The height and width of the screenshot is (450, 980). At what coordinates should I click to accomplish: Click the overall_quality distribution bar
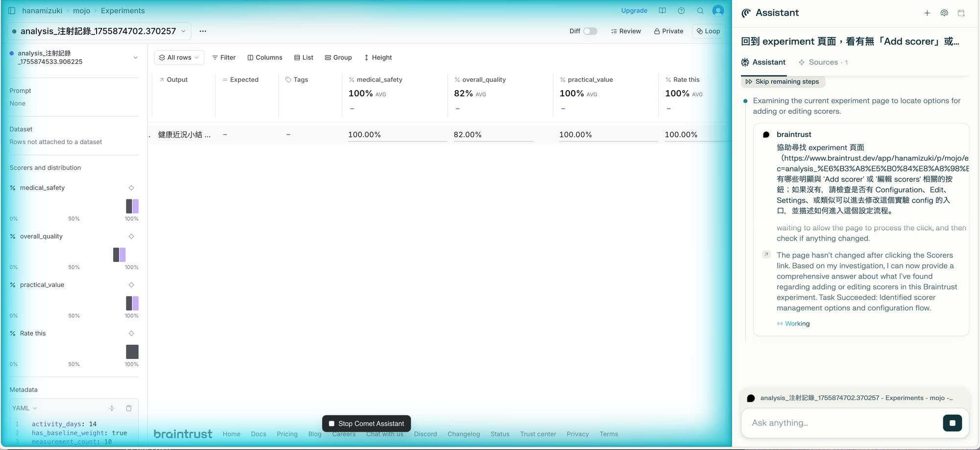click(120, 255)
